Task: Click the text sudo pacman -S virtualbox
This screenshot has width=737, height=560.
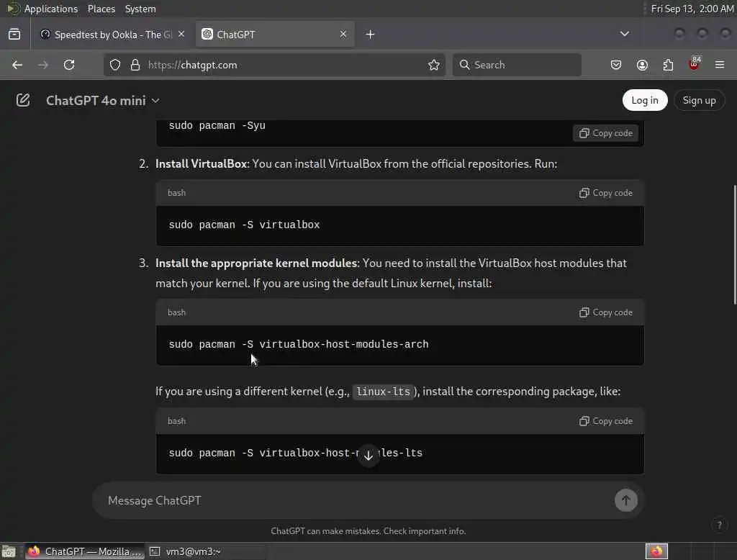Action: point(244,225)
